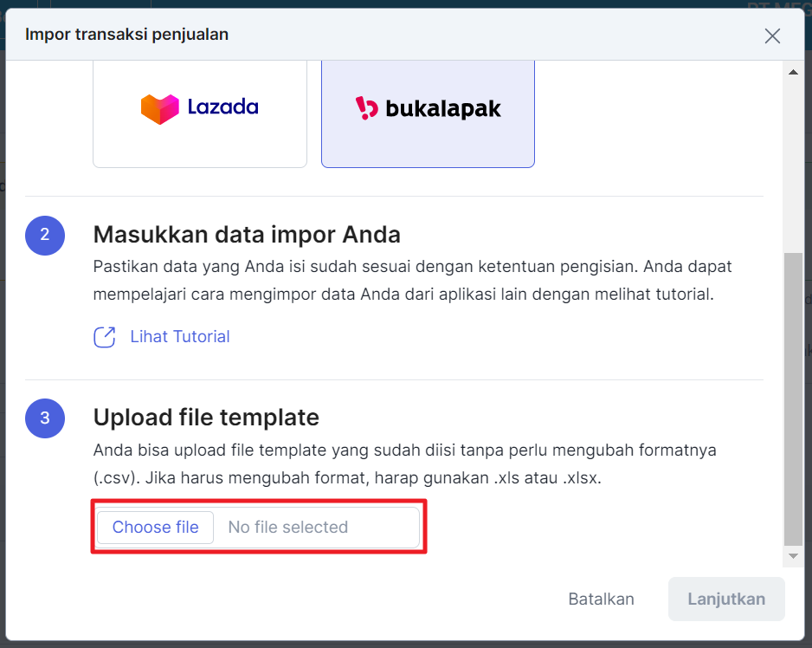Open the Lihat Tutorial link
Screen dimensions: 812x648
[180, 337]
